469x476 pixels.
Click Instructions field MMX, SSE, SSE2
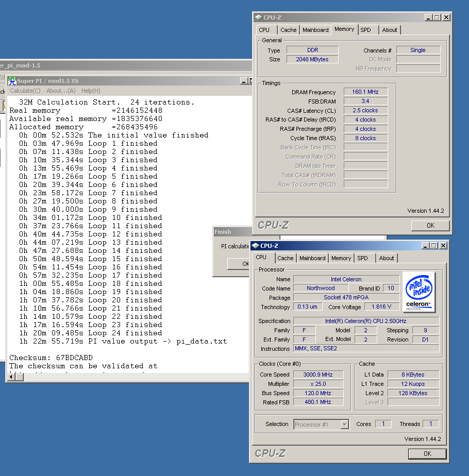point(366,348)
